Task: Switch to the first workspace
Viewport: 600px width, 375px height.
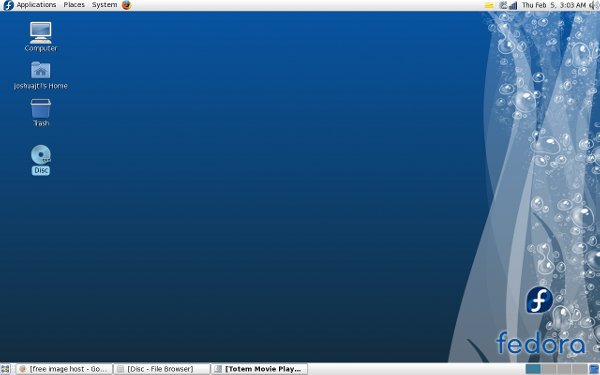Action: (x=533, y=369)
